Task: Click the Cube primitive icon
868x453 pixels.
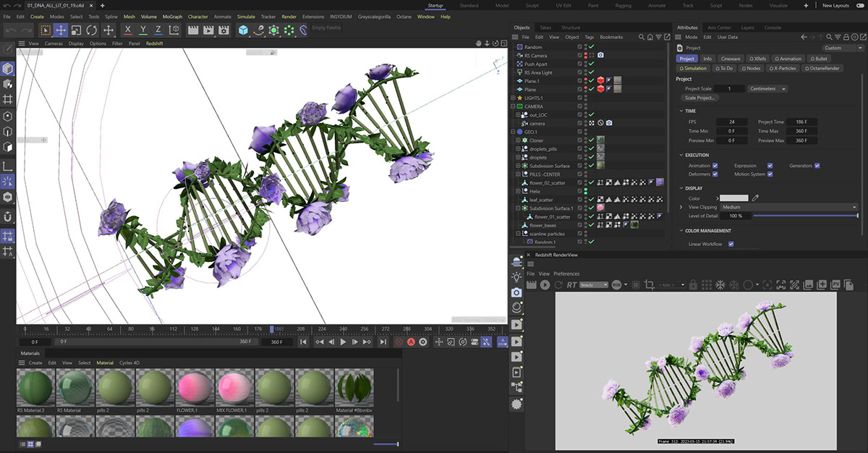Action: [x=243, y=30]
